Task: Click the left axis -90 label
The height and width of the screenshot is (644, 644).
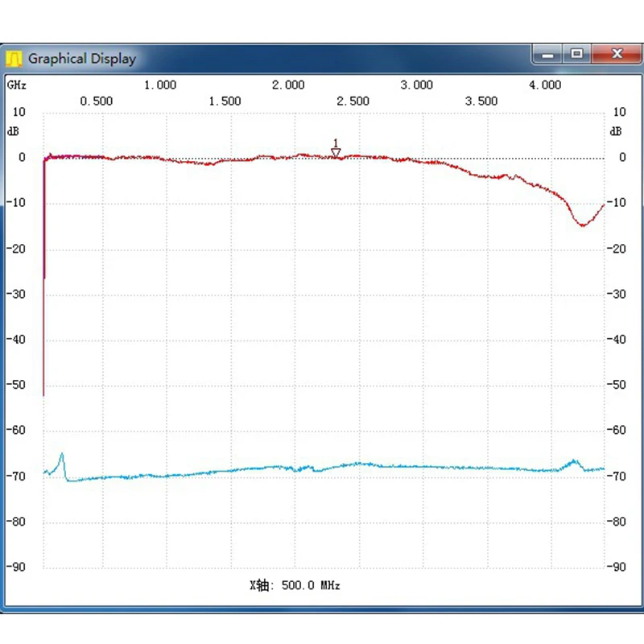Action: tap(16, 568)
